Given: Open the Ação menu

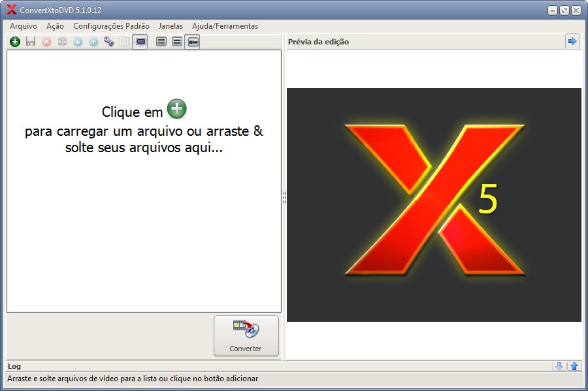Looking at the screenshot, I should [x=55, y=26].
